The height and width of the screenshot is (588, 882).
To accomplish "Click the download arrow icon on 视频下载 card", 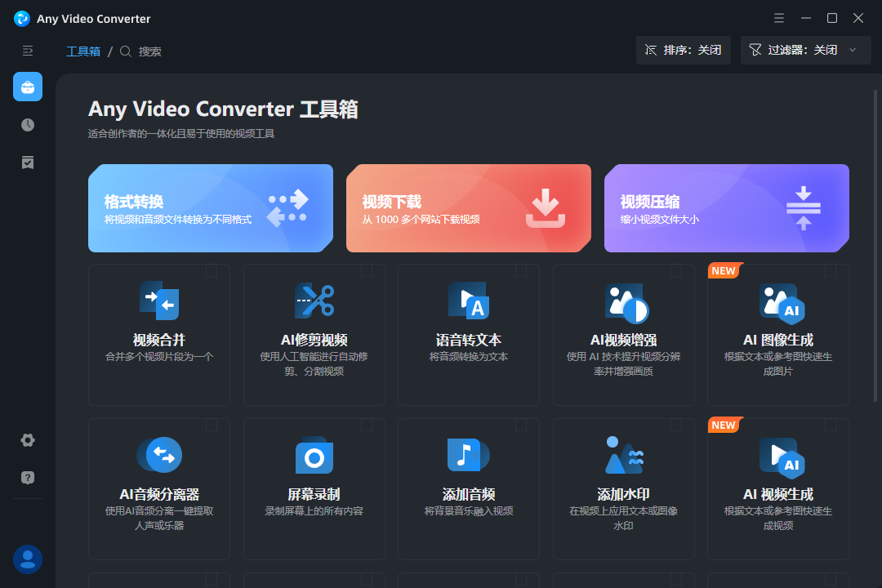I will pos(545,208).
